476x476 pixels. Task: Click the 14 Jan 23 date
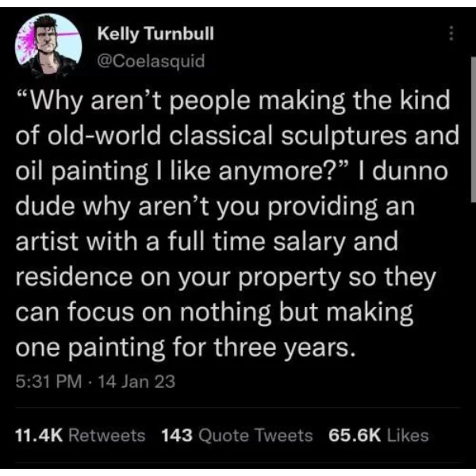[x=137, y=382]
